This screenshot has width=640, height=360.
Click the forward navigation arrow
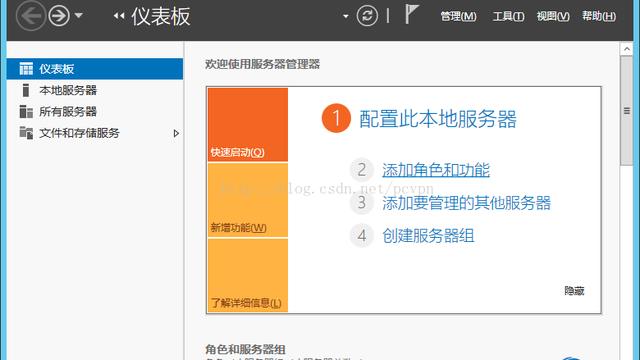pyautogui.click(x=59, y=16)
